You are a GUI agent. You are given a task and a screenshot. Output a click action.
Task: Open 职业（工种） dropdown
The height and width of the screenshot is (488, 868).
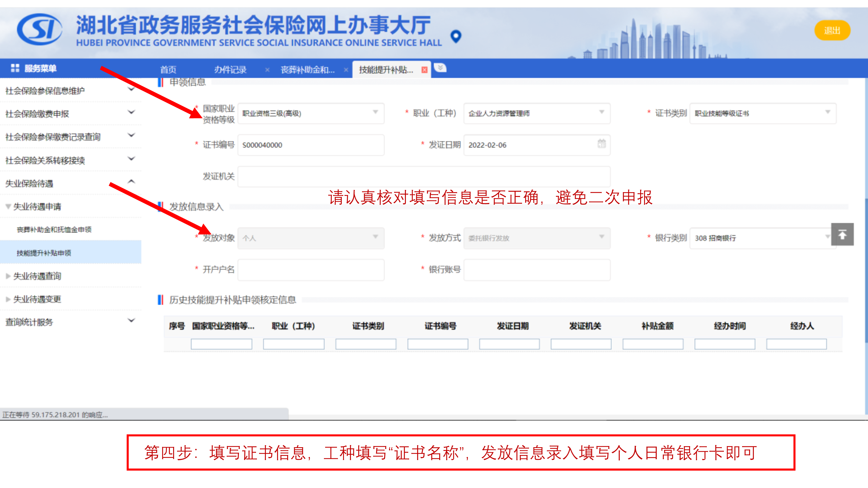click(537, 113)
